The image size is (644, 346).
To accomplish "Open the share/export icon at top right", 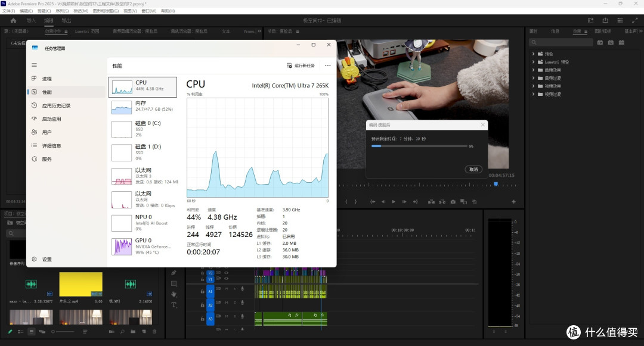I will [605, 20].
